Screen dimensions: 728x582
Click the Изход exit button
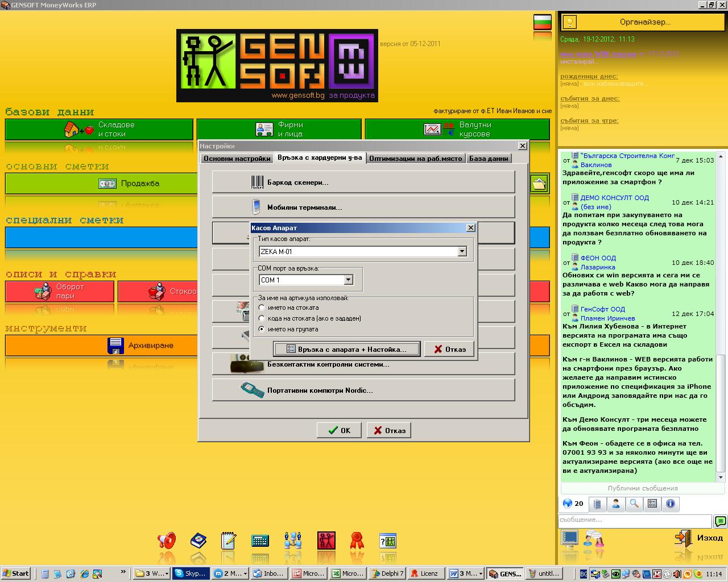(699, 538)
